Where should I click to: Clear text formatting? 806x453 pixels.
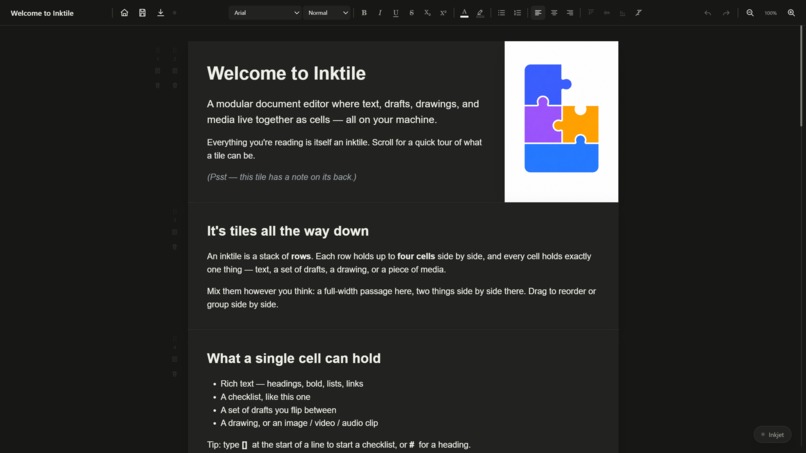(x=638, y=13)
